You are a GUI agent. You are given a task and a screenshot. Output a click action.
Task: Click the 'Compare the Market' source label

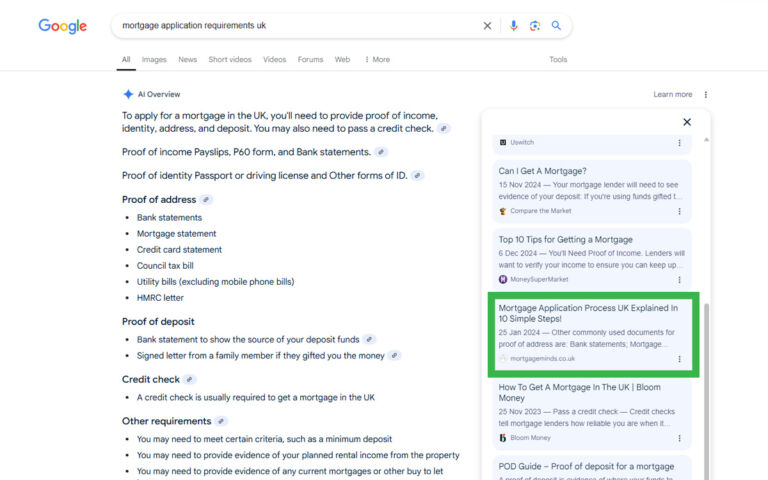541,211
